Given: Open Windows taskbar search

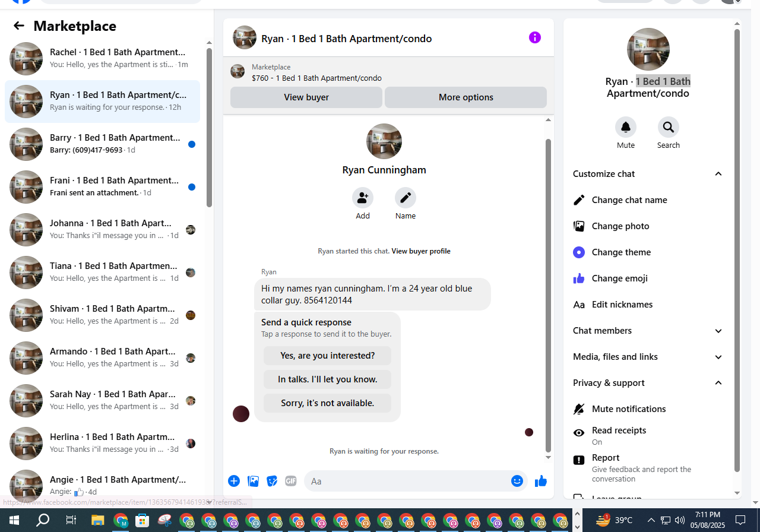Looking at the screenshot, I should pos(43,521).
